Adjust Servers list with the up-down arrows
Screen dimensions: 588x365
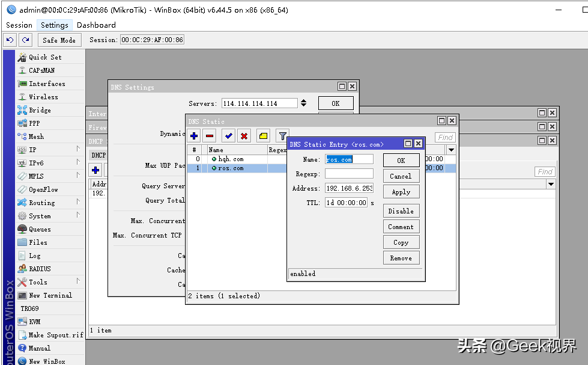[303, 103]
